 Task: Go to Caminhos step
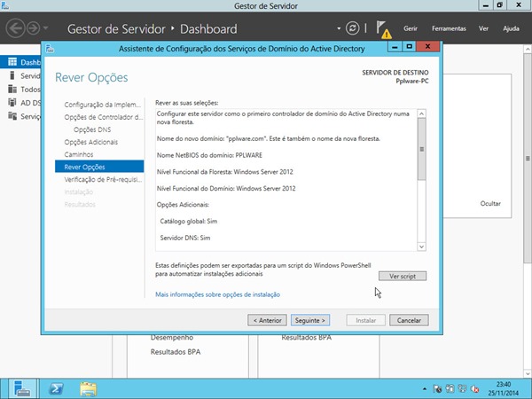click(79, 154)
